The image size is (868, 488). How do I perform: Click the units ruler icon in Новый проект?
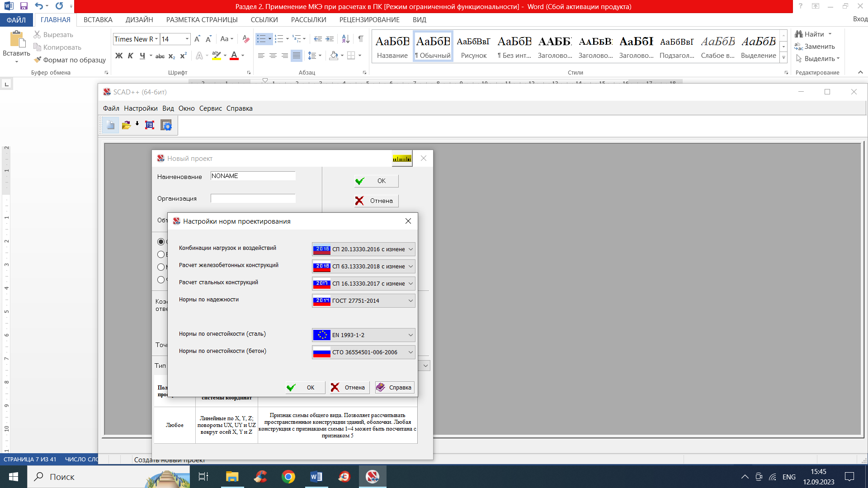point(402,159)
